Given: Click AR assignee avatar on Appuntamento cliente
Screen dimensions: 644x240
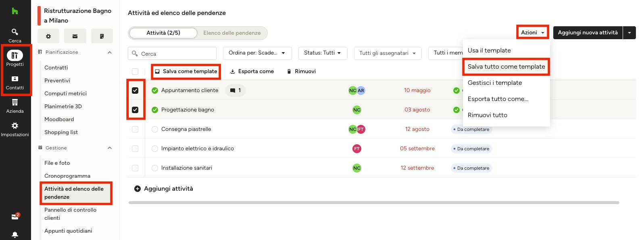Looking at the screenshot, I should (361, 91).
